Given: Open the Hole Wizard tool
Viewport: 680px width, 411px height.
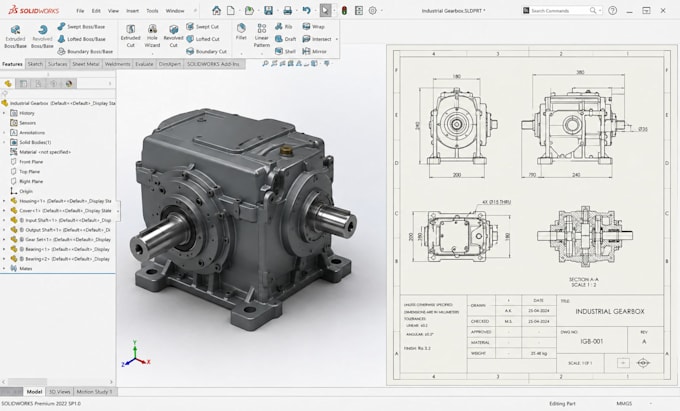Looking at the screenshot, I should 152,36.
